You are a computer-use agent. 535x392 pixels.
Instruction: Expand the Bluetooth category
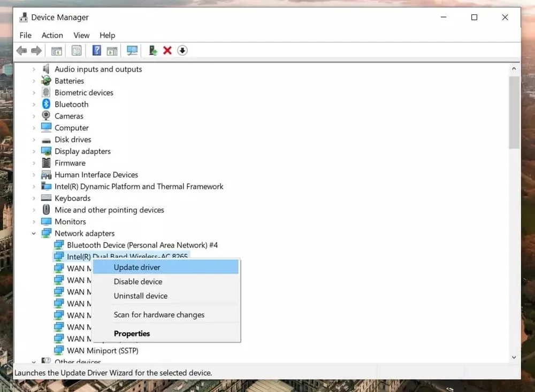[34, 104]
